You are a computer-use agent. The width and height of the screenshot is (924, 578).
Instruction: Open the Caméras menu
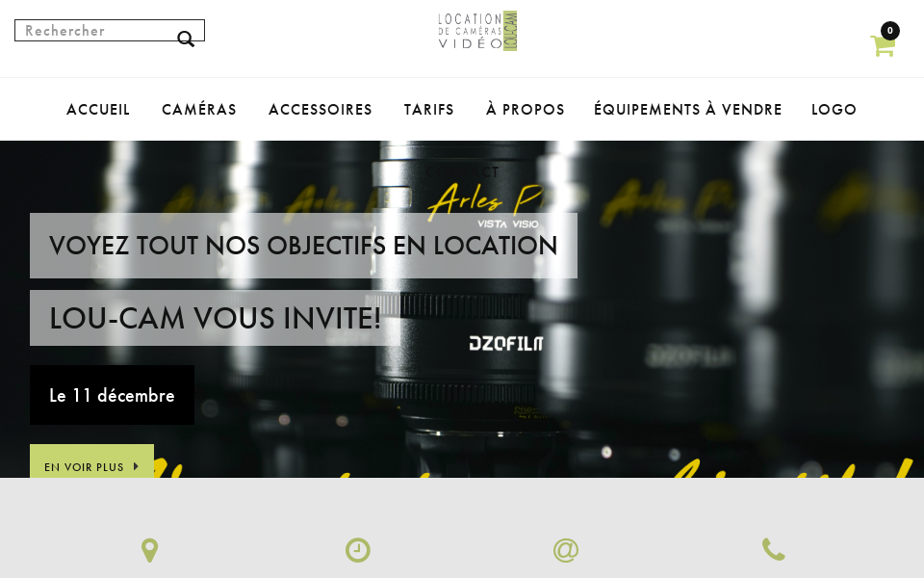pos(199,109)
